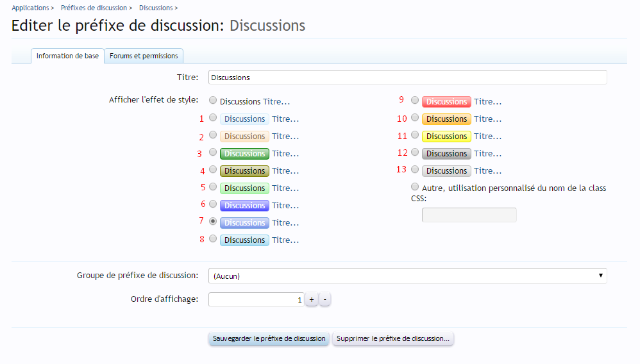Viewport: 640px width, 364px height.
Task: Open the Groupe de préfixe de discussion dropdown
Action: tap(407, 276)
